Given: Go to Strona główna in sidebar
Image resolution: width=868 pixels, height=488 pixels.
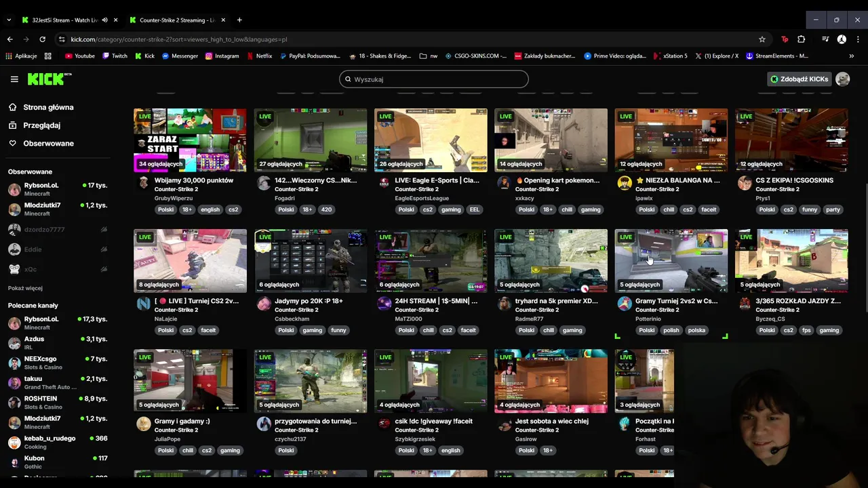Looking at the screenshot, I should (41, 107).
